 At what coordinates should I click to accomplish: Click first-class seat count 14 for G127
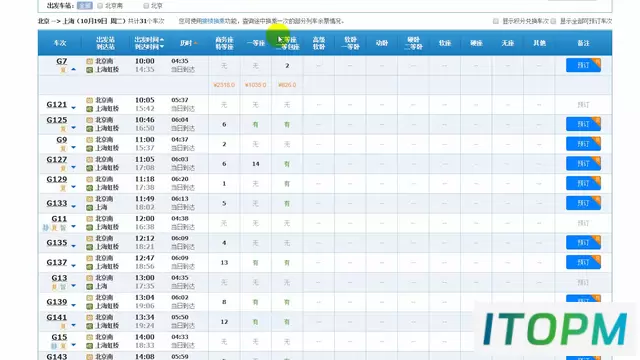256,164
